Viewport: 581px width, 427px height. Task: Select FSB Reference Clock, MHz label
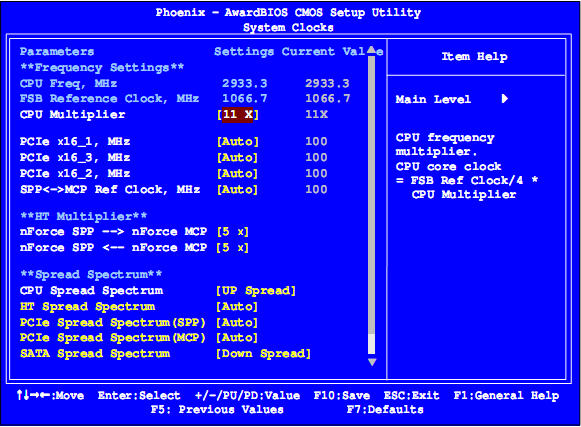coord(109,99)
